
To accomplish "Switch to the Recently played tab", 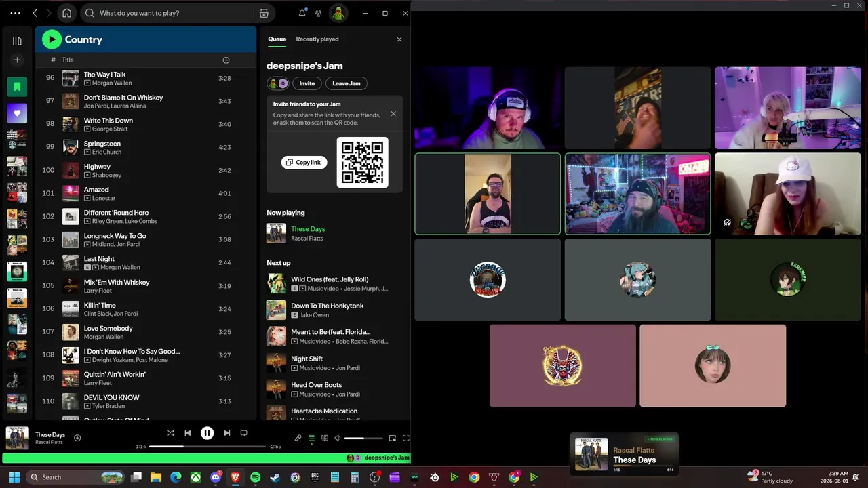I will (x=317, y=39).
